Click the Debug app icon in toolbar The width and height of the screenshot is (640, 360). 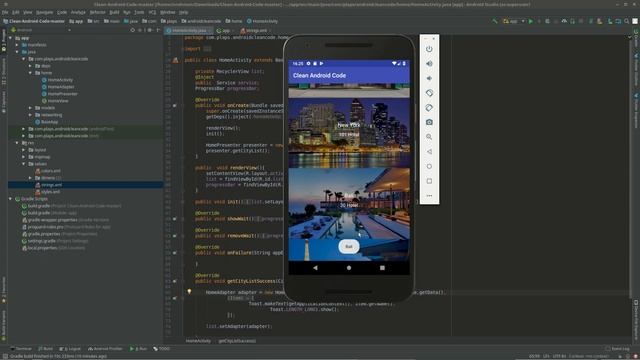pos(547,21)
